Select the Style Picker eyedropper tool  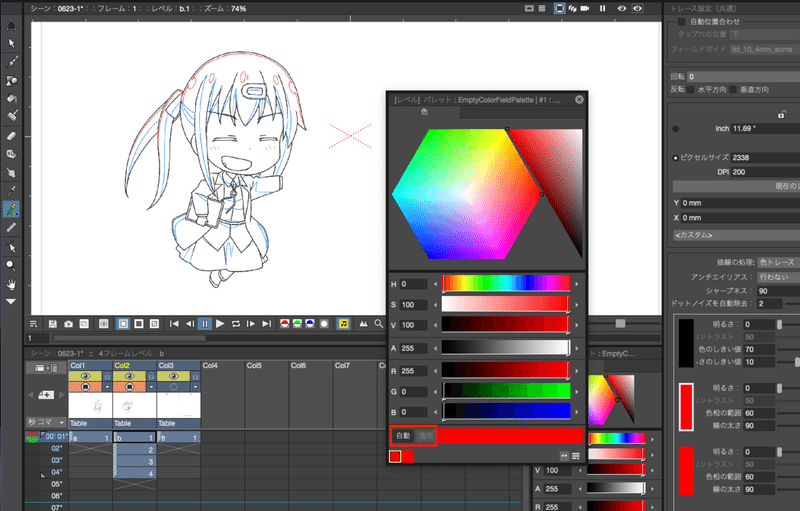coord(11,191)
